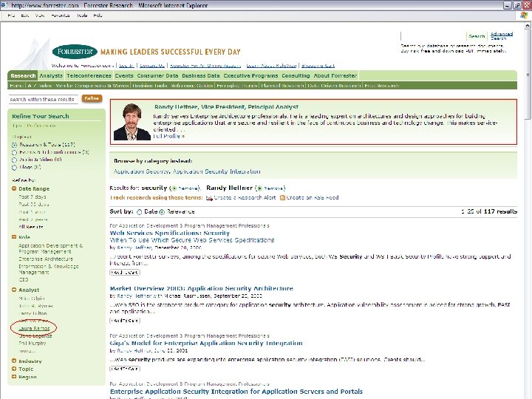Screen dimensions: 532x399
Task: Select the Research tab
Action: pos(23,75)
